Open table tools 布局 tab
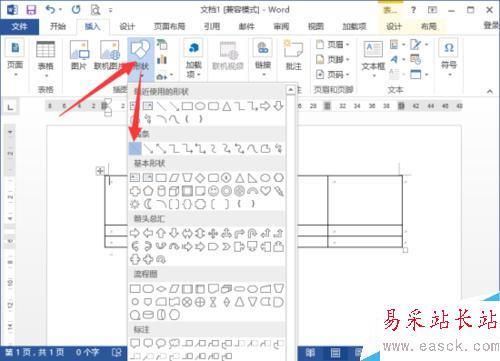Screen dimensions: 500x361 pos(429,26)
